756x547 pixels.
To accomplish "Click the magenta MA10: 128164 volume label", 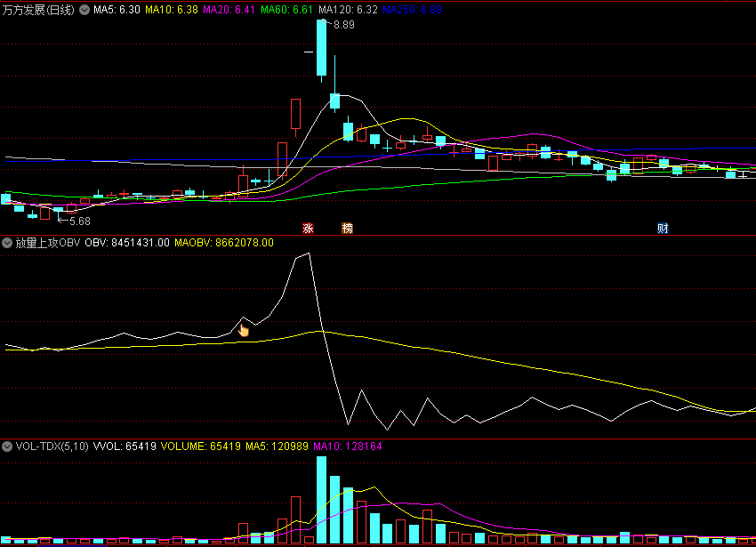I will [x=348, y=446].
